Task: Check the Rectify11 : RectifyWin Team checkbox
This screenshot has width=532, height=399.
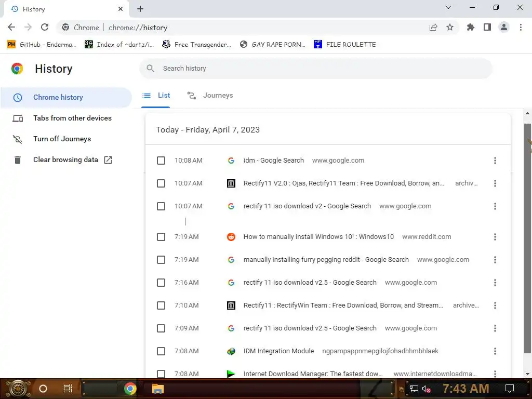Action: point(161,305)
